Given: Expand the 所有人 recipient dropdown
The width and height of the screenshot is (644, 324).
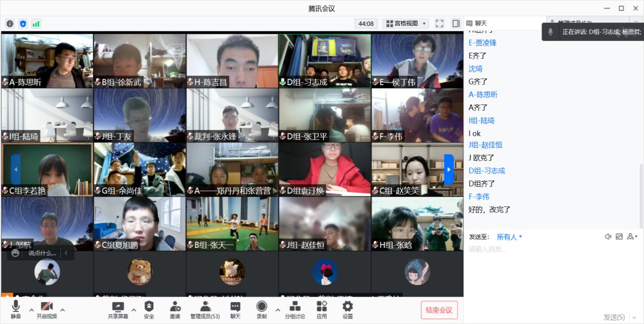Looking at the screenshot, I should (510, 237).
